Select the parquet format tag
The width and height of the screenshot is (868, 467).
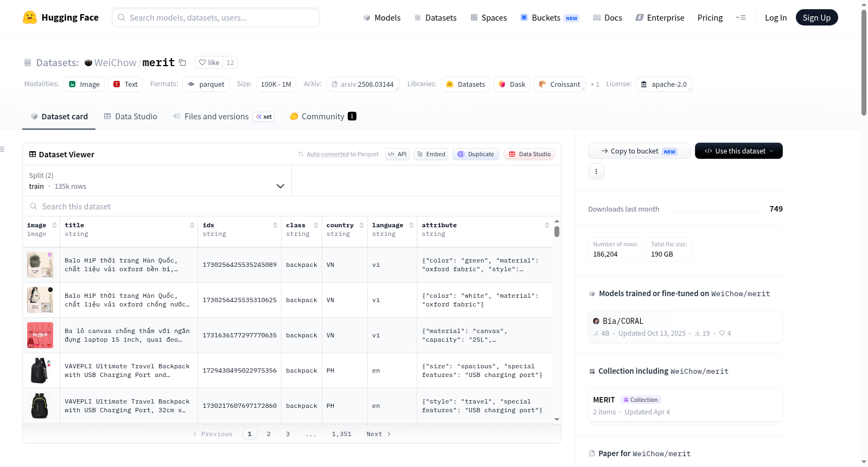(206, 84)
